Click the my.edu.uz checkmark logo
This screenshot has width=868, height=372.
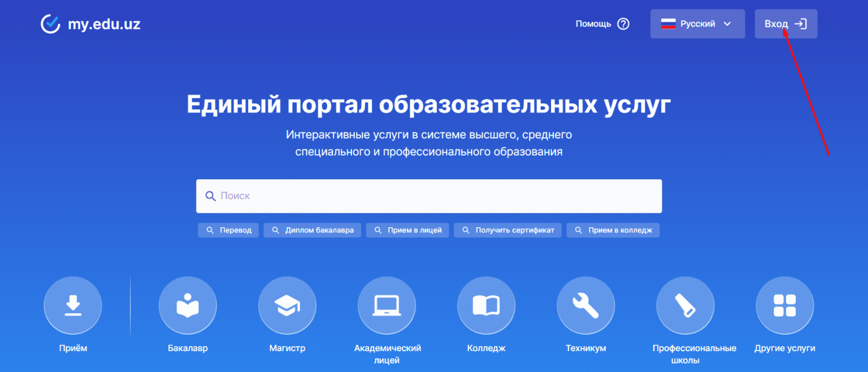coord(50,24)
